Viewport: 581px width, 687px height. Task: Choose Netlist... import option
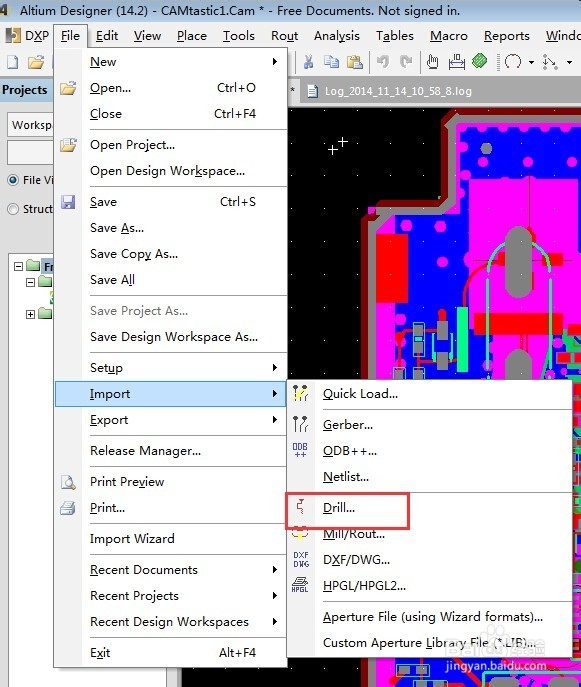[x=430, y=477]
